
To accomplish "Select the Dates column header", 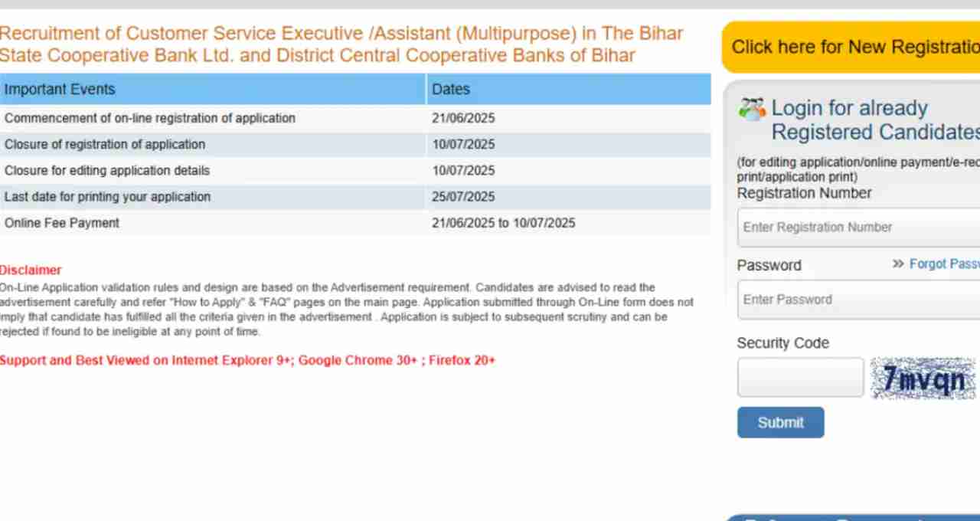I will (569, 89).
